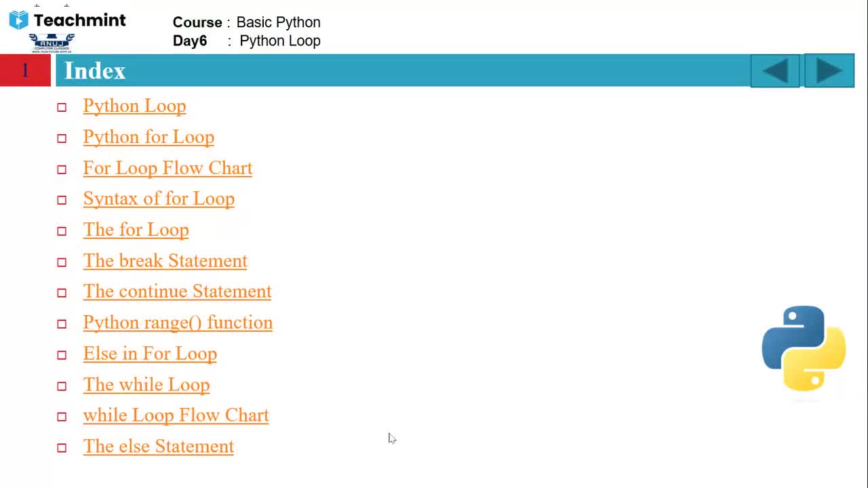The width and height of the screenshot is (868, 488).
Task: Go to Else in For Loop
Action: [x=150, y=354]
